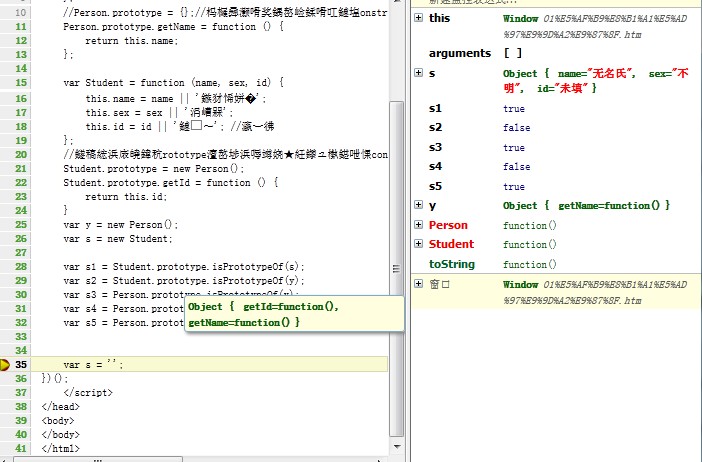Click the function() value of toString
Screen dimensions: 702x462
point(530,265)
